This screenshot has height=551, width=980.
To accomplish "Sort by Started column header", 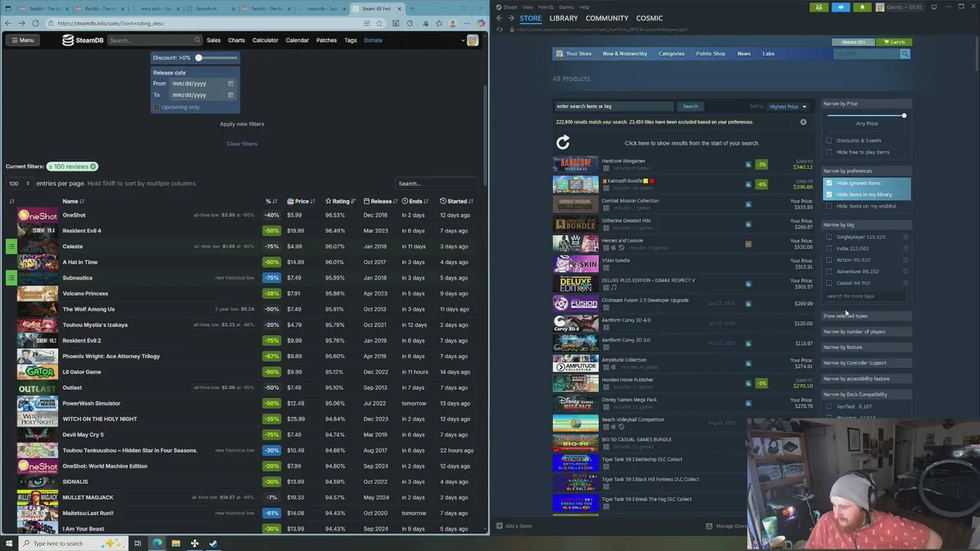I will click(x=457, y=201).
